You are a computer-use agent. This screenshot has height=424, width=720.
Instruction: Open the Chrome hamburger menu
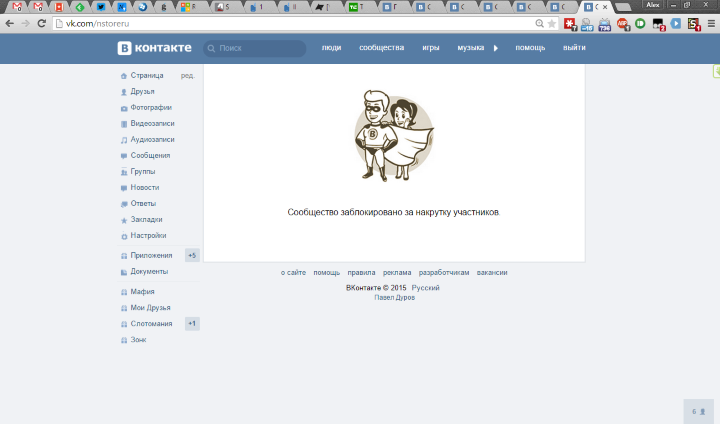point(711,24)
